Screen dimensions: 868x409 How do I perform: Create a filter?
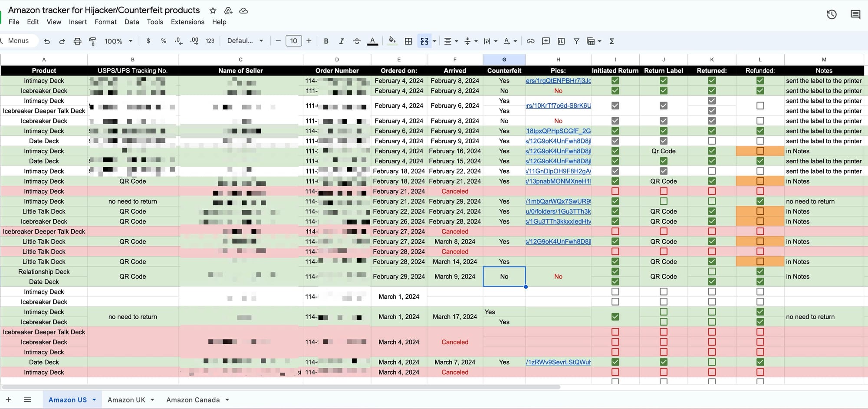pyautogui.click(x=576, y=41)
